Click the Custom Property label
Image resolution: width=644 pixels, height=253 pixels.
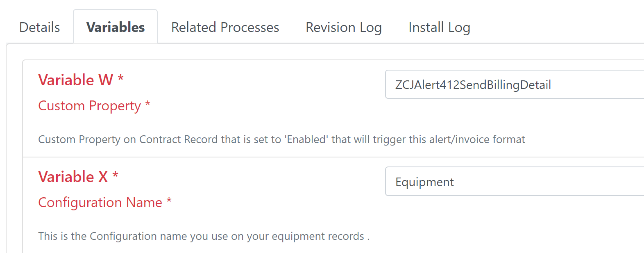[x=89, y=106]
